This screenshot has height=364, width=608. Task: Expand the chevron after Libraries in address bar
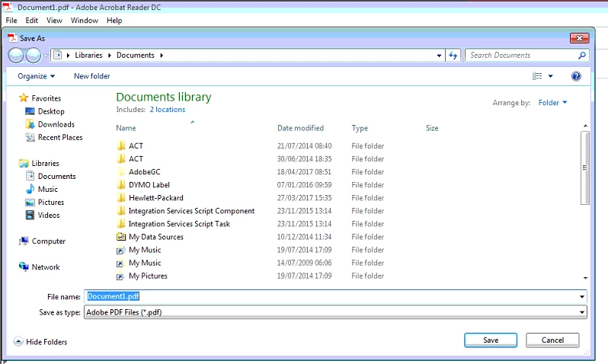click(x=110, y=56)
